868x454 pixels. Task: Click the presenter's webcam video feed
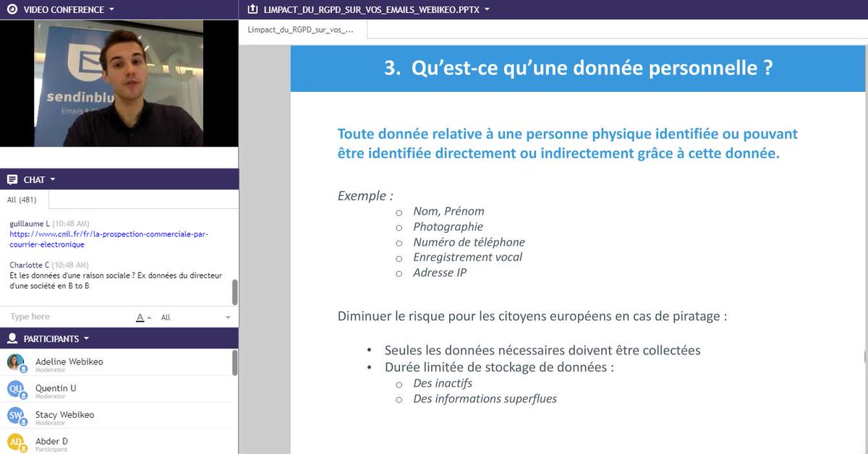click(119, 83)
